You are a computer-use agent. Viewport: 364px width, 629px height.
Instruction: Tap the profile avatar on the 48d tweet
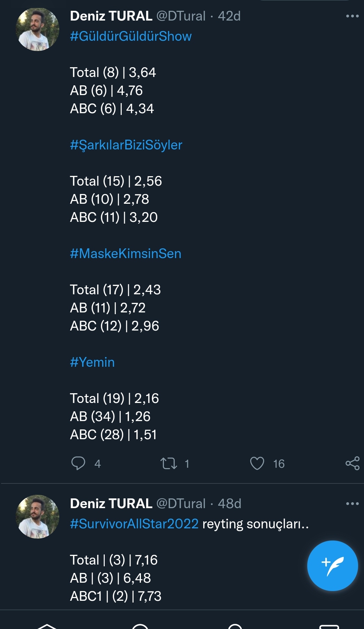pos(38,517)
